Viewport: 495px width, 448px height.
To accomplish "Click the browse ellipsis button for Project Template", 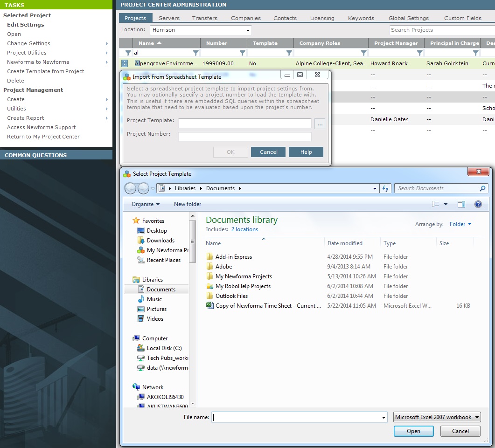I will coord(320,124).
